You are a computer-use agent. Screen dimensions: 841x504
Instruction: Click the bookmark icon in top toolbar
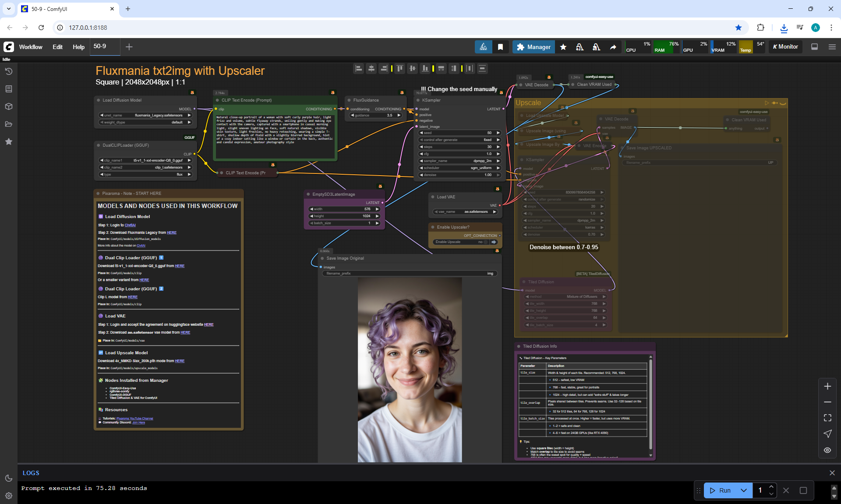click(x=500, y=47)
